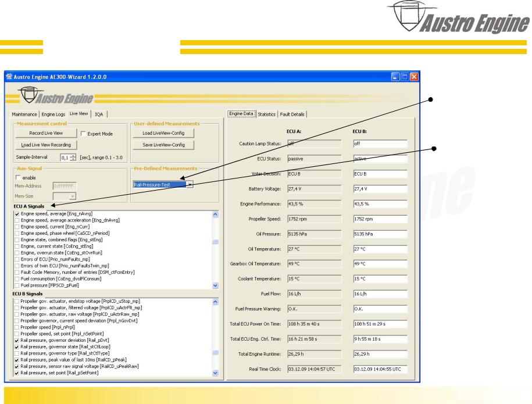Open the IQA tab
This screenshot has height=404, width=532.
[99, 115]
